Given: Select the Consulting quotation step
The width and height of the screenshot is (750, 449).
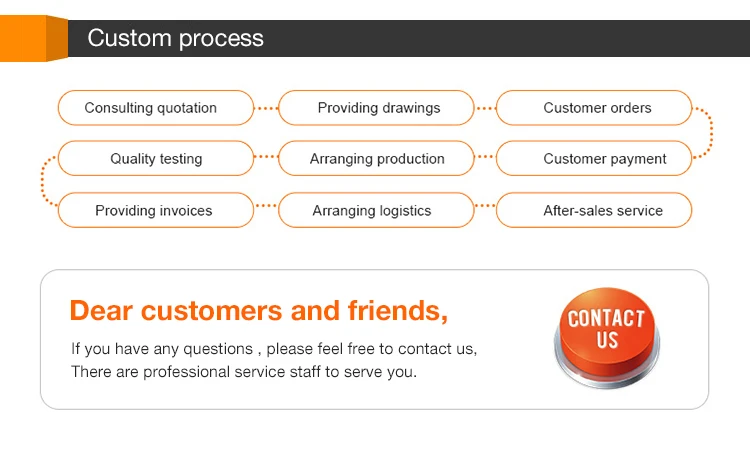Looking at the screenshot, I should click(x=155, y=108).
